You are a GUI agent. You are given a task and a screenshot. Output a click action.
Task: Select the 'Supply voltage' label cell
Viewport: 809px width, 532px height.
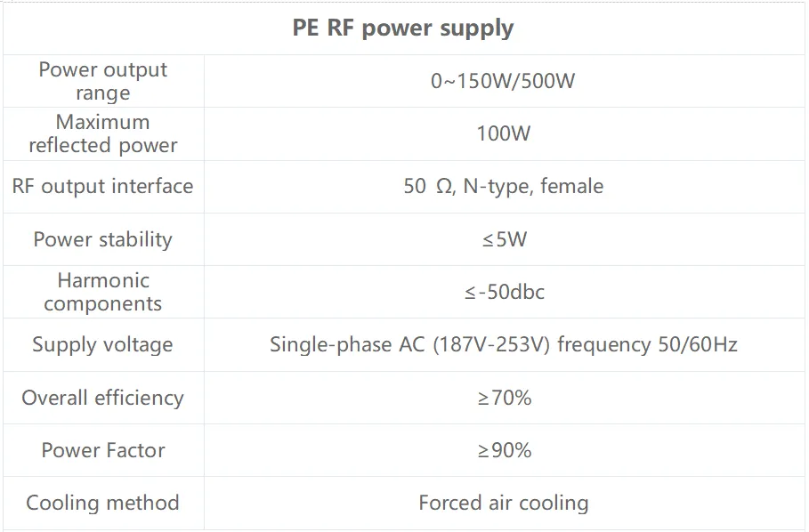click(103, 344)
